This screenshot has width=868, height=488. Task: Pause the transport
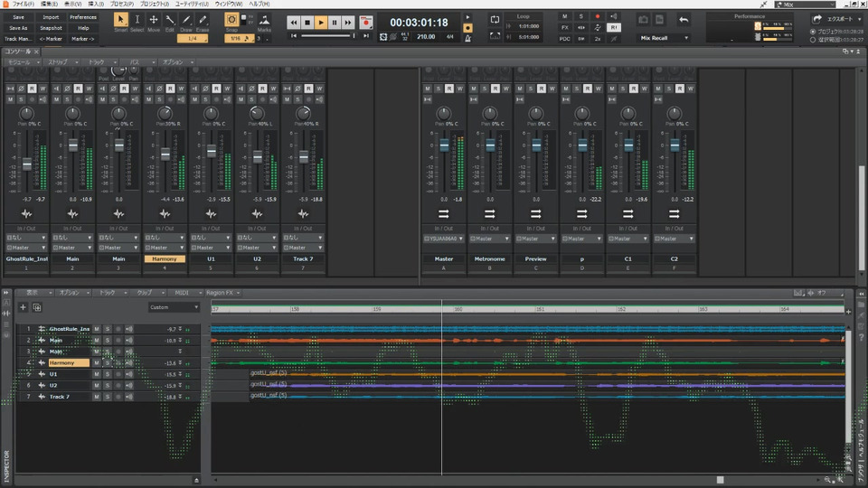pyautogui.click(x=335, y=23)
